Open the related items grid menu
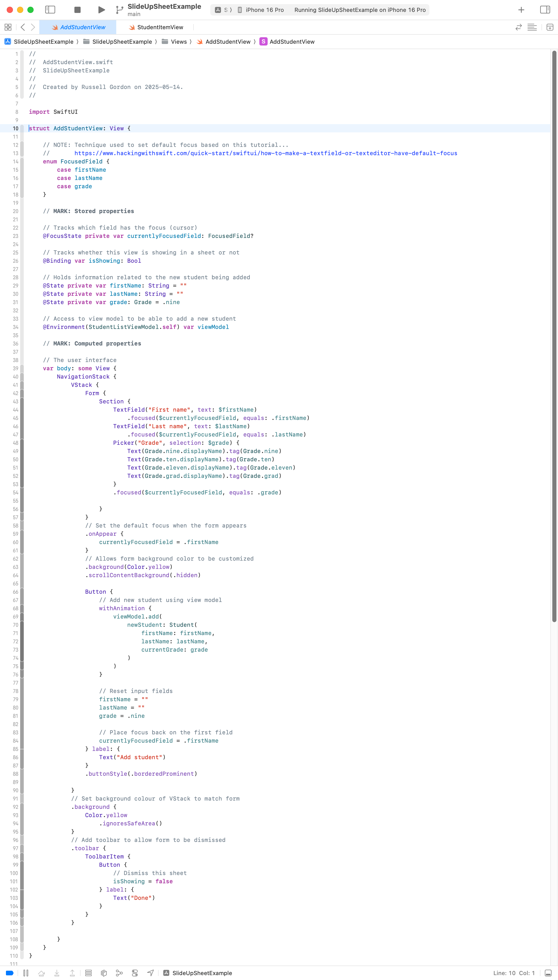558x980 pixels. (8, 27)
